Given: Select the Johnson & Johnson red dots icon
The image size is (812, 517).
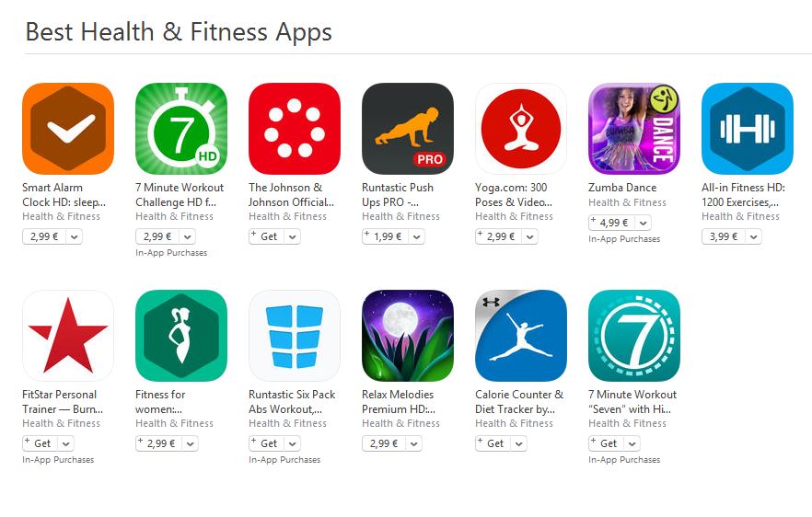Looking at the screenshot, I should [x=295, y=129].
